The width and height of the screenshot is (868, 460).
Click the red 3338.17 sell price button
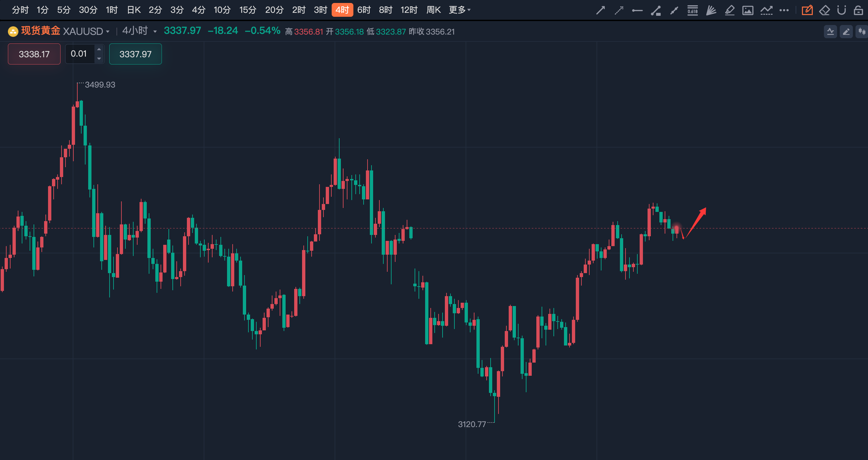(x=34, y=54)
